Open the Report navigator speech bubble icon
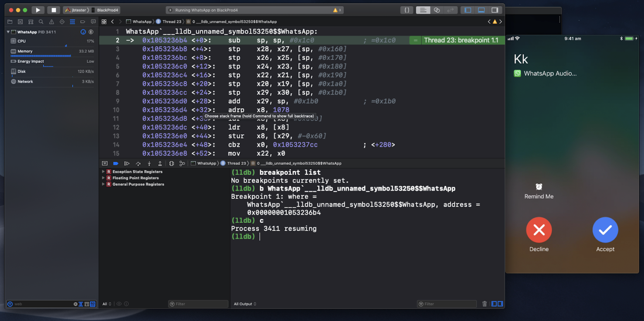 click(93, 21)
